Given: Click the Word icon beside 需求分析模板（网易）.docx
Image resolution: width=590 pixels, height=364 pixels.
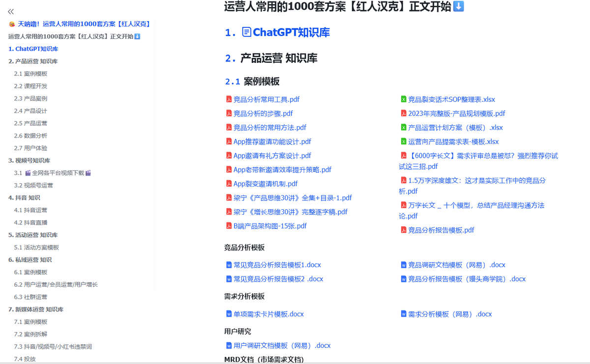Looking at the screenshot, I should click(404, 314).
